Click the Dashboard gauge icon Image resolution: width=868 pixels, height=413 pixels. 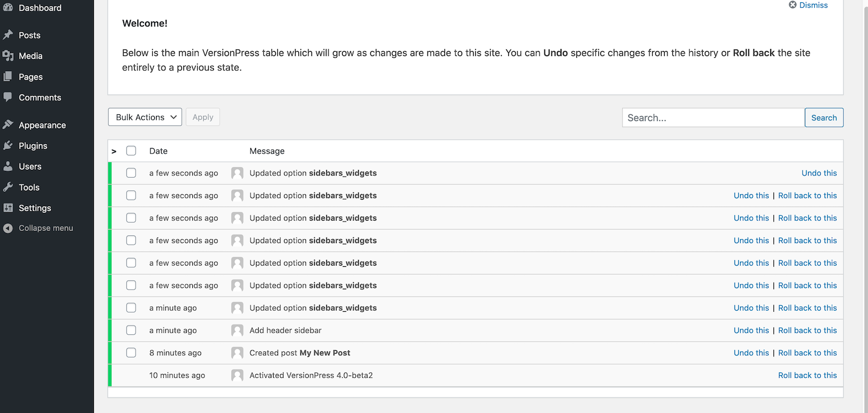point(8,8)
